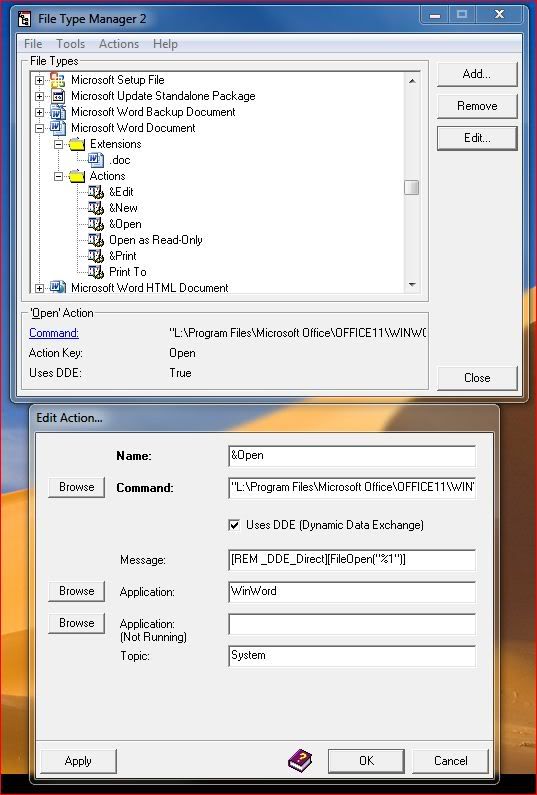Click the Message input field
Screen dimensions: 537x795
point(352,560)
